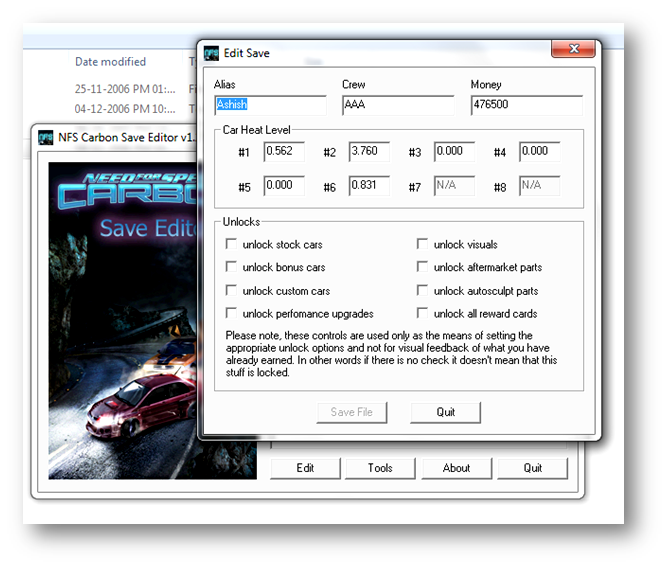Open About in the Save Editor main window
This screenshot has height=567, width=667.
456,468
